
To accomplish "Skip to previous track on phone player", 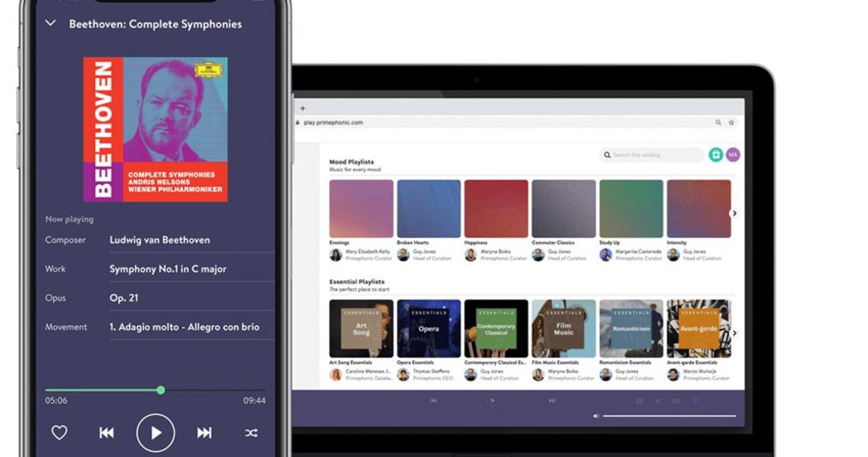I will pyautogui.click(x=107, y=433).
